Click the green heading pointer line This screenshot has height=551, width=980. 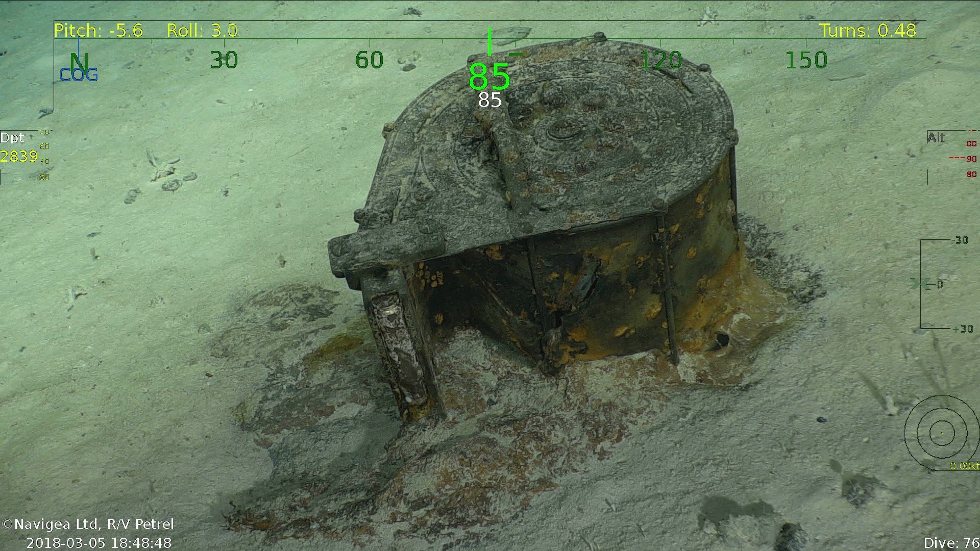489,42
